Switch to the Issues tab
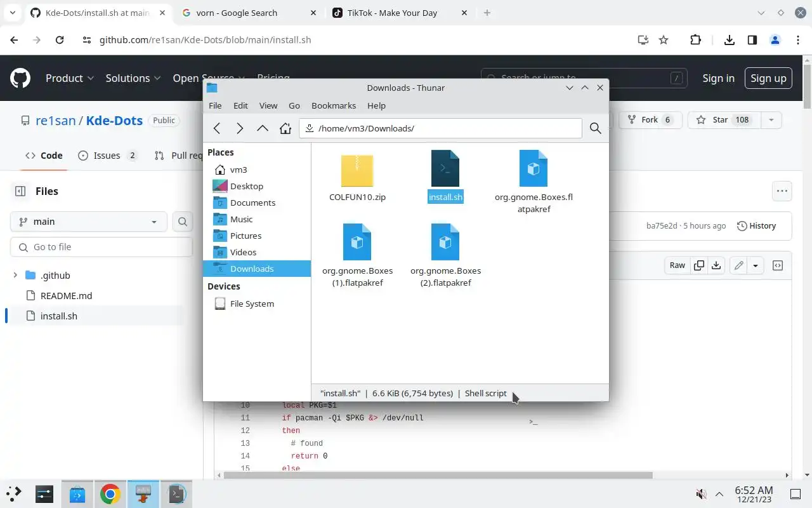This screenshot has width=812, height=508. coord(107,156)
